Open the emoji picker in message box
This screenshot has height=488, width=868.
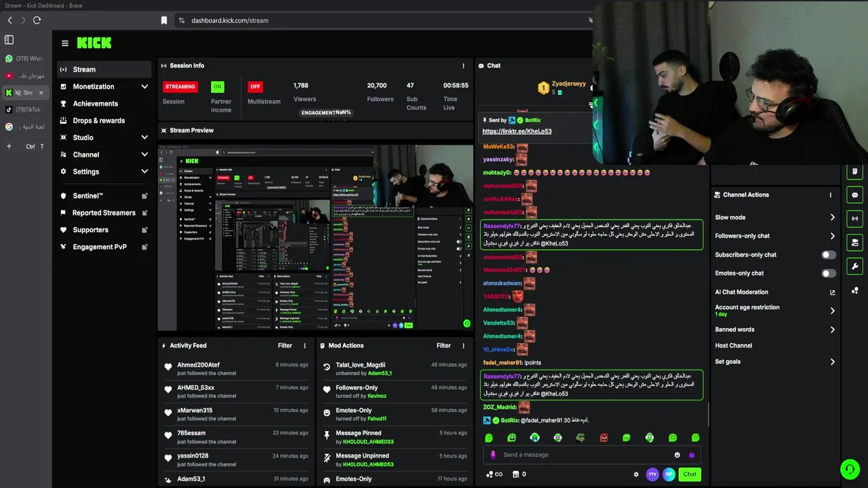(x=677, y=455)
